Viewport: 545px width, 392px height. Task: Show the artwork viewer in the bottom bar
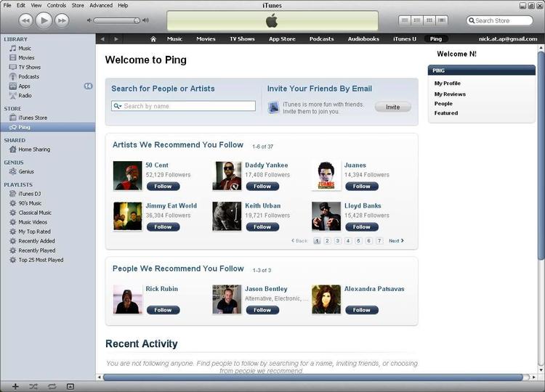pyautogui.click(x=70, y=386)
